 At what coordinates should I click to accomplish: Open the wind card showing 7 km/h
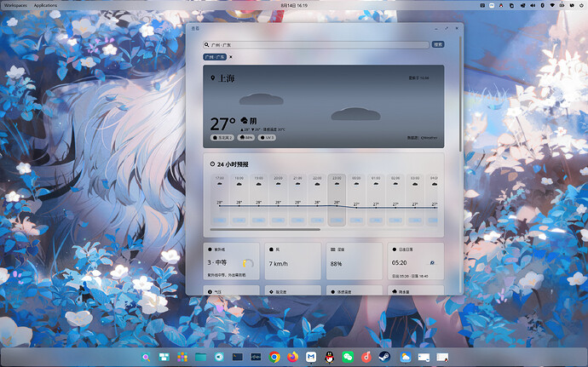point(293,261)
